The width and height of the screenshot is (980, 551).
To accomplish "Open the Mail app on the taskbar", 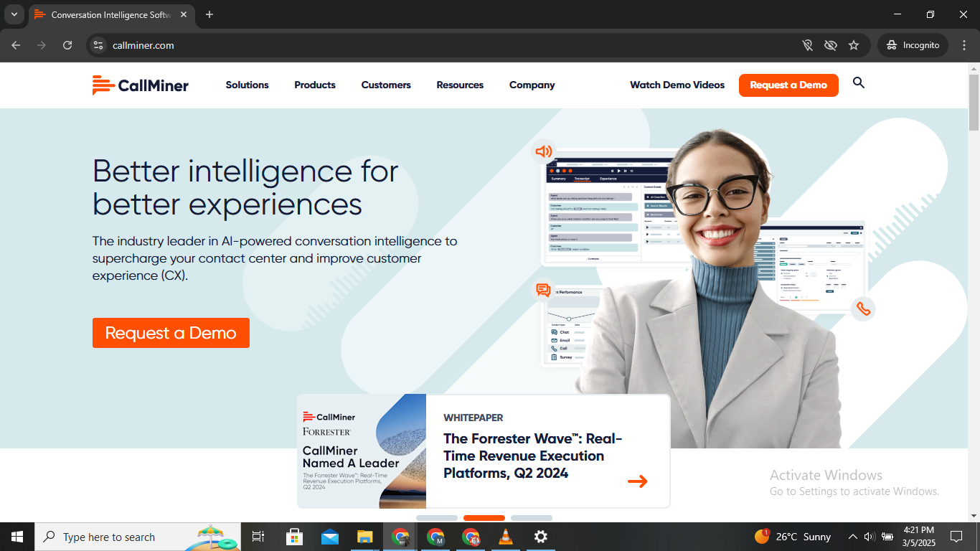I will point(330,537).
